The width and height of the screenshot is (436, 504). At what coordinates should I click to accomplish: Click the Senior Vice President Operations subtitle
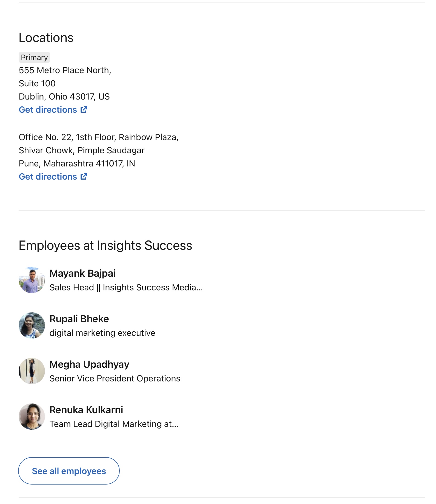click(x=115, y=378)
